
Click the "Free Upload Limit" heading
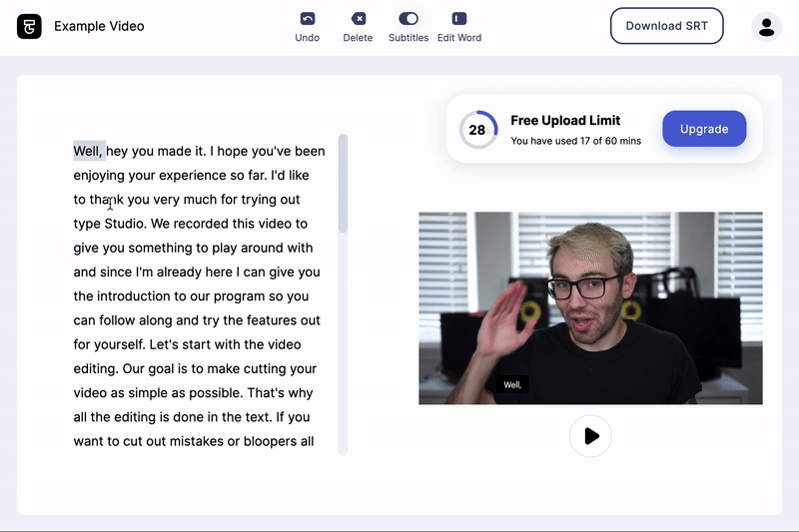(565, 121)
